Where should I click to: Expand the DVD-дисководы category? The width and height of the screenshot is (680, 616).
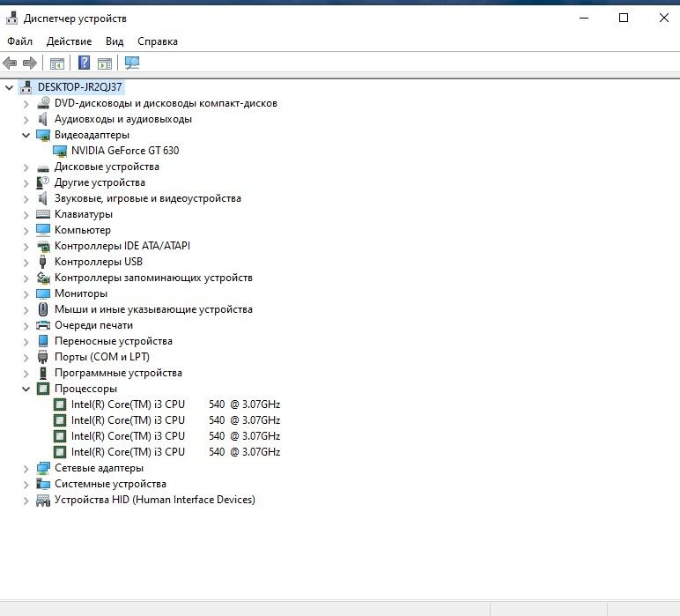pyautogui.click(x=26, y=104)
